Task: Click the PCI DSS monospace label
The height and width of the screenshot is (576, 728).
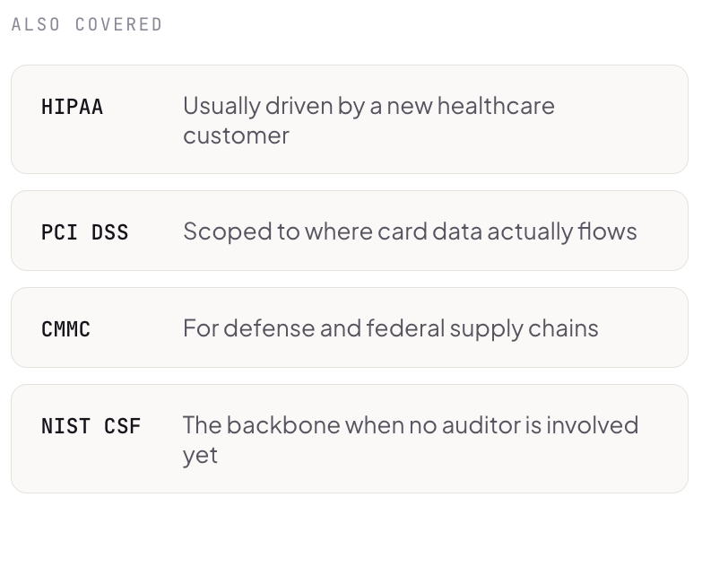Action: [x=84, y=232]
